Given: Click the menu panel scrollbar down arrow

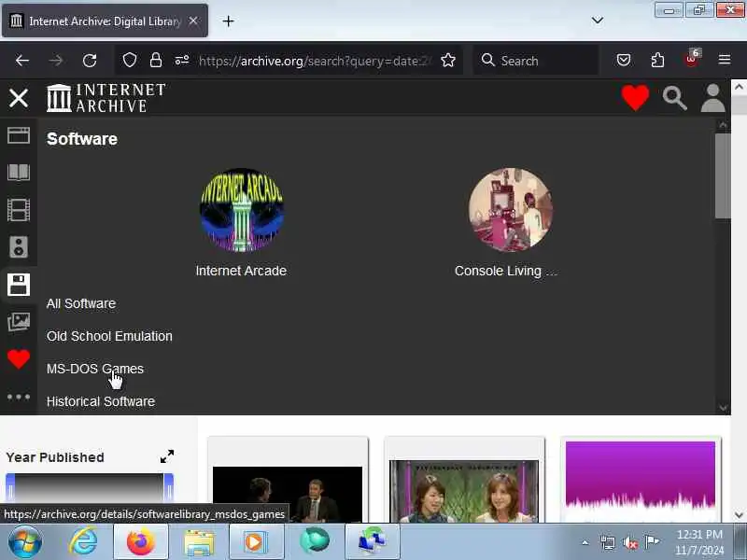Looking at the screenshot, I should [723, 408].
